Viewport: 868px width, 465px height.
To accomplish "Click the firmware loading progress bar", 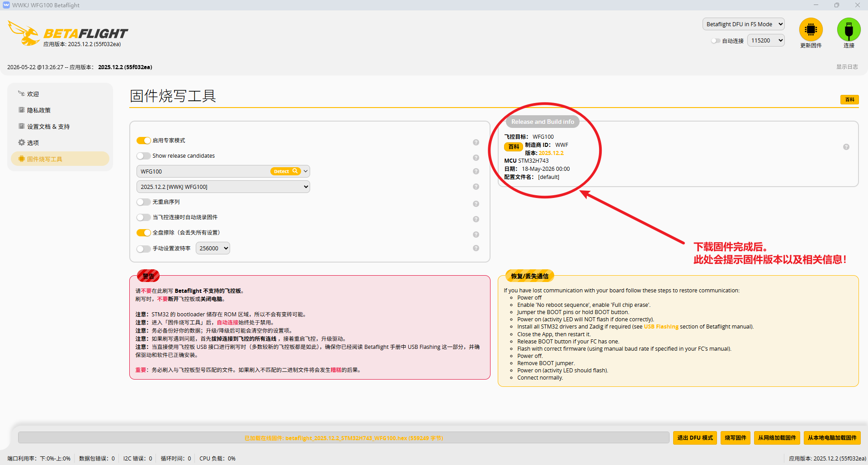I will tap(344, 438).
